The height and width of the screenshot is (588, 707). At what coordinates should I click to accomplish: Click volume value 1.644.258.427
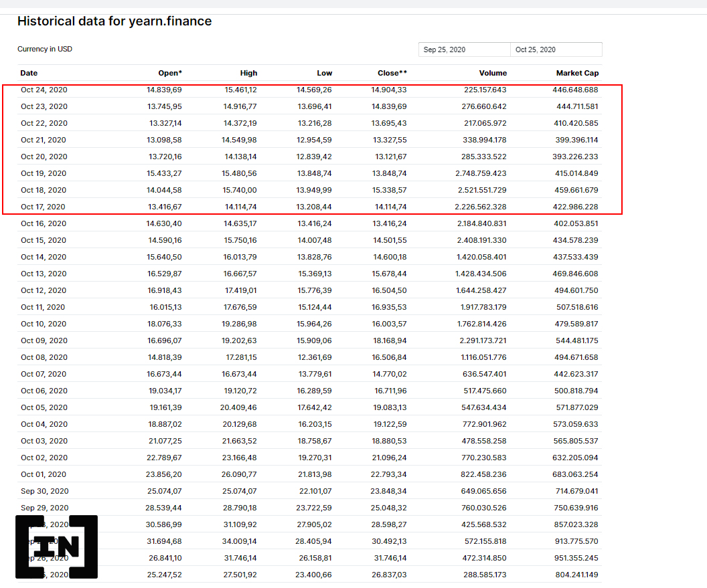click(x=481, y=290)
